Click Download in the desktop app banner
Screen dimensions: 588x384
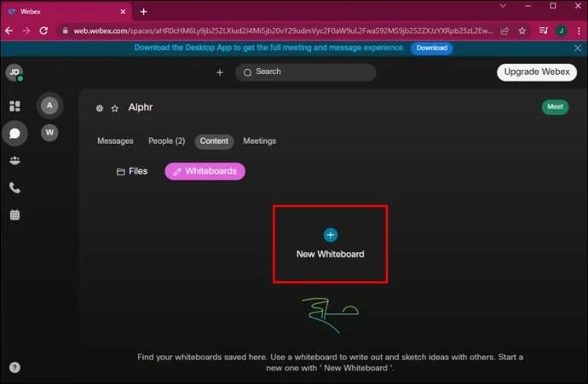point(431,48)
